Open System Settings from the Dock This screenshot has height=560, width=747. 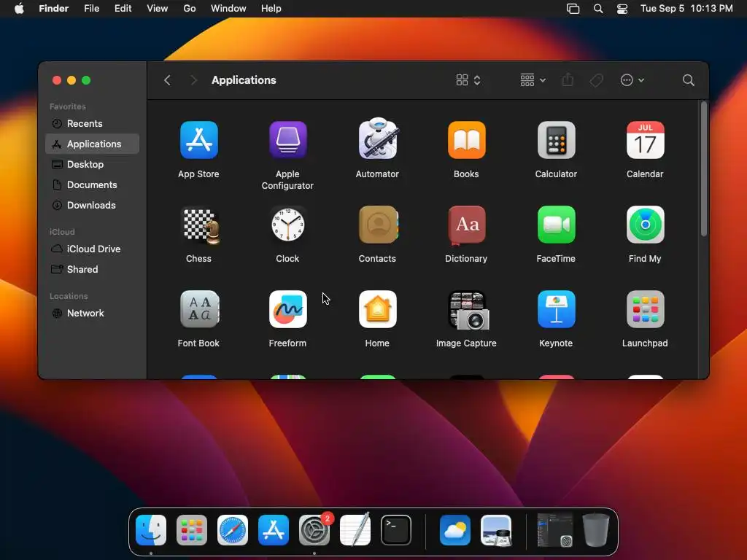[x=314, y=530]
